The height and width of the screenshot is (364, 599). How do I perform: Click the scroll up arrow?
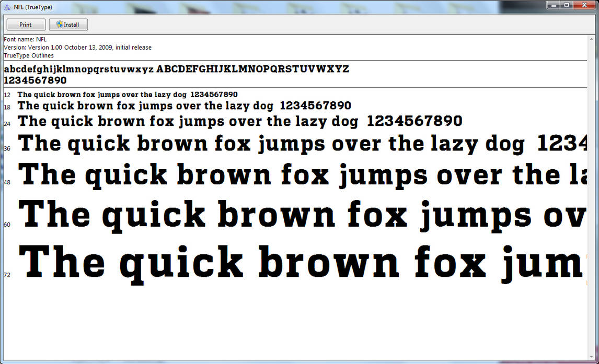click(591, 39)
